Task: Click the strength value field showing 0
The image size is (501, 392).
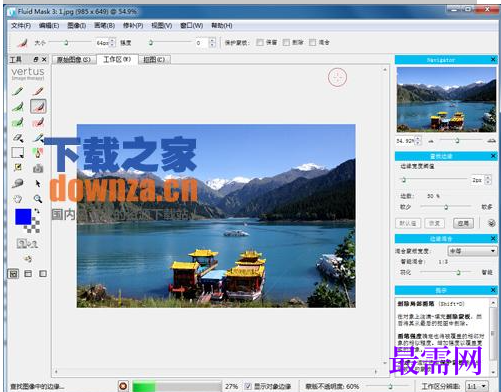Action: pyautogui.click(x=202, y=43)
